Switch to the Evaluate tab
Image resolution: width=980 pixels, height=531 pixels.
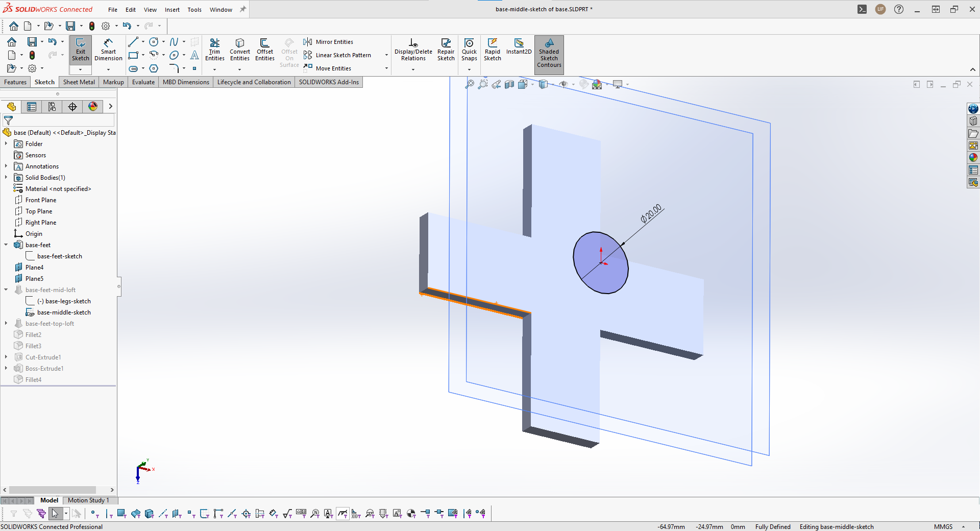143,82
